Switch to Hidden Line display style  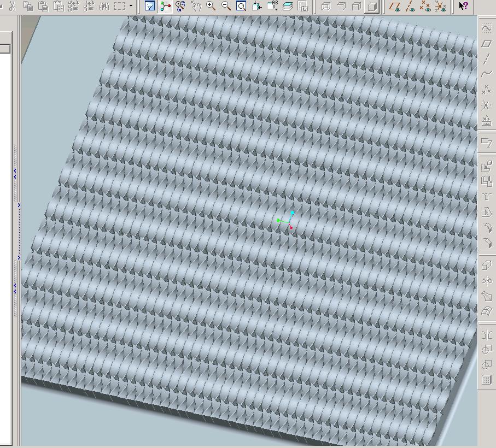pyautogui.click(x=341, y=6)
